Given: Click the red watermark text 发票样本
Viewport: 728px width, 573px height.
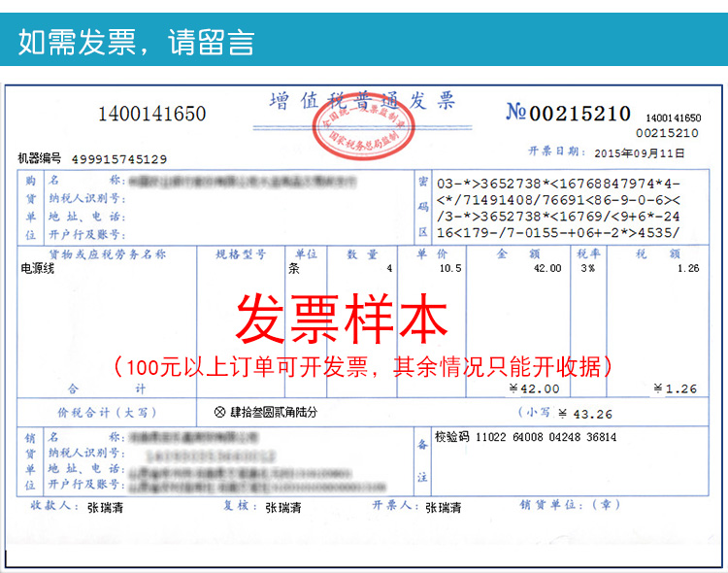Looking at the screenshot, I should [343, 319].
